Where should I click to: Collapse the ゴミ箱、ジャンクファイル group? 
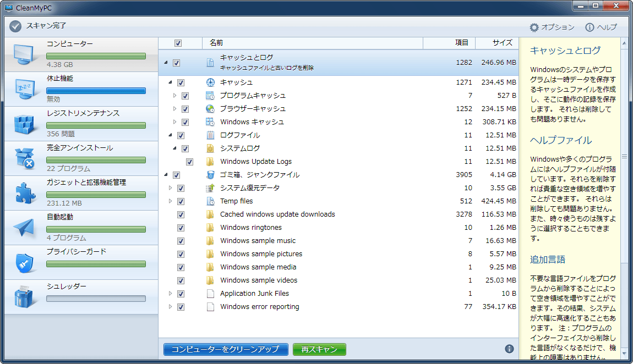pos(166,174)
